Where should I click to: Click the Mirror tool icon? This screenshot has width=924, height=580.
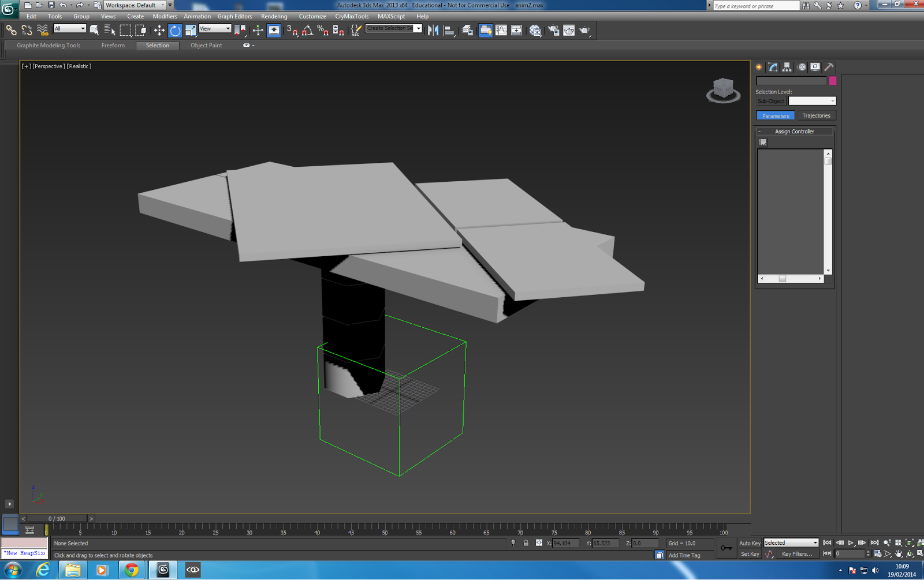coord(433,30)
